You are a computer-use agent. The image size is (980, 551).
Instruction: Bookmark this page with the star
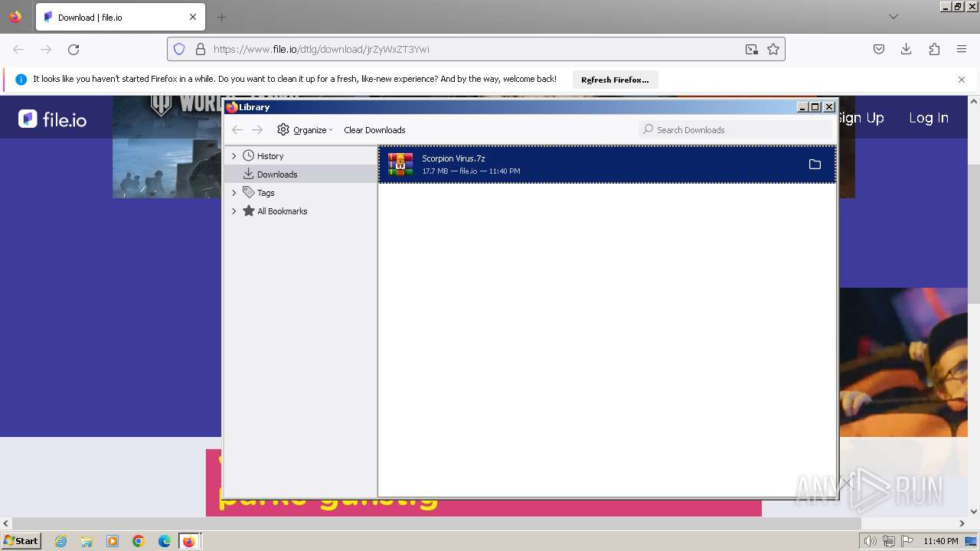point(773,49)
